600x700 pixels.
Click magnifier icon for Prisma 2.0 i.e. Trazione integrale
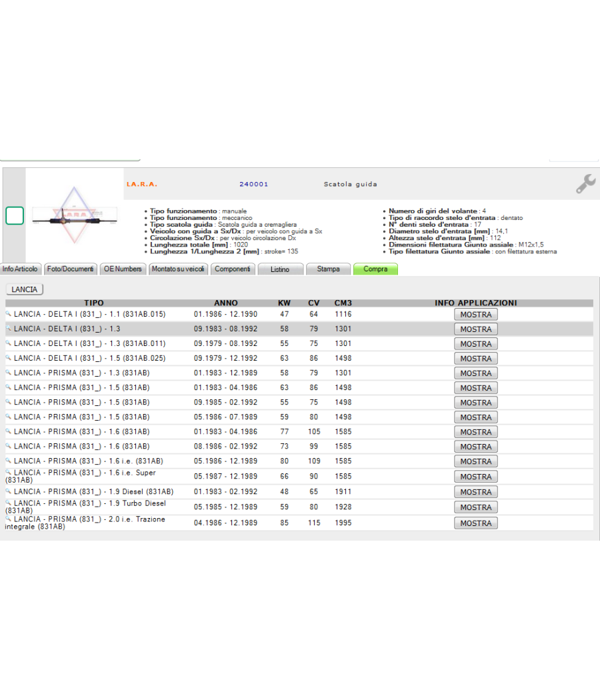coord(8,518)
